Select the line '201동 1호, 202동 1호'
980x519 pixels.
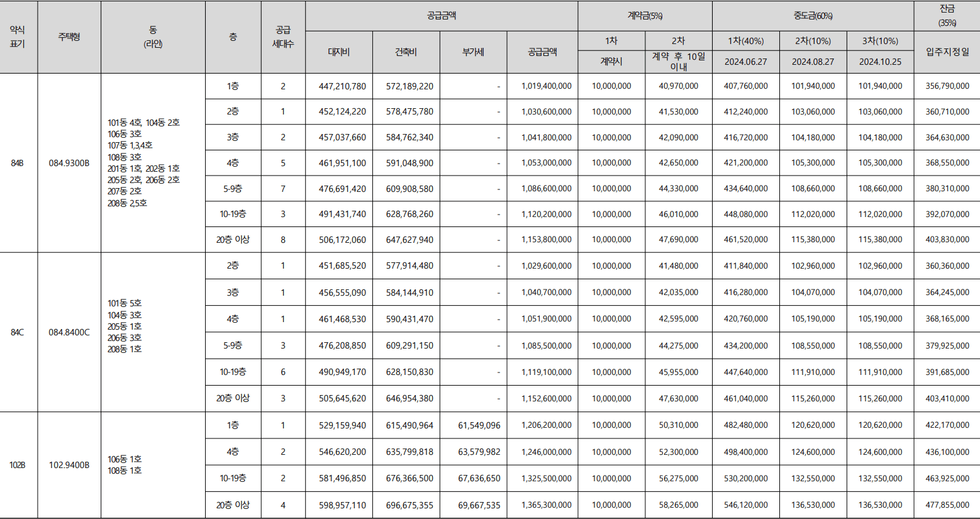[x=143, y=169]
